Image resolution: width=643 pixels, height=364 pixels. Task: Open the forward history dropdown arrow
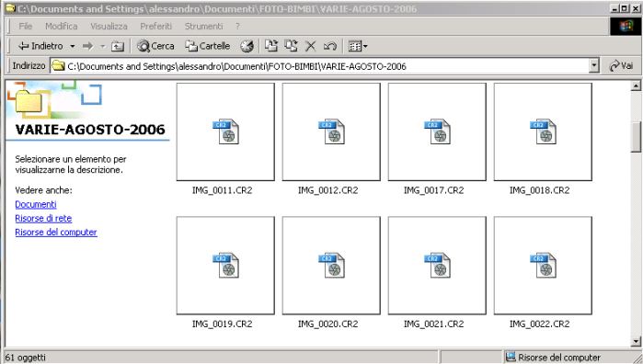[x=102, y=46]
